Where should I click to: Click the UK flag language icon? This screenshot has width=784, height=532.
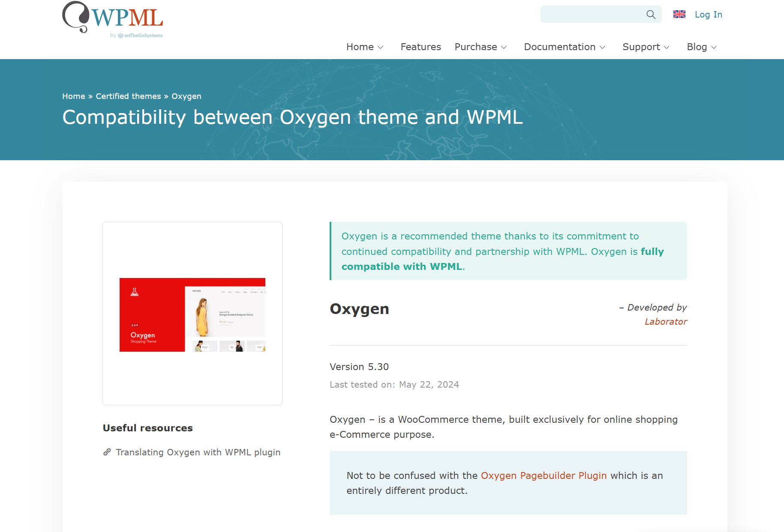coord(679,15)
